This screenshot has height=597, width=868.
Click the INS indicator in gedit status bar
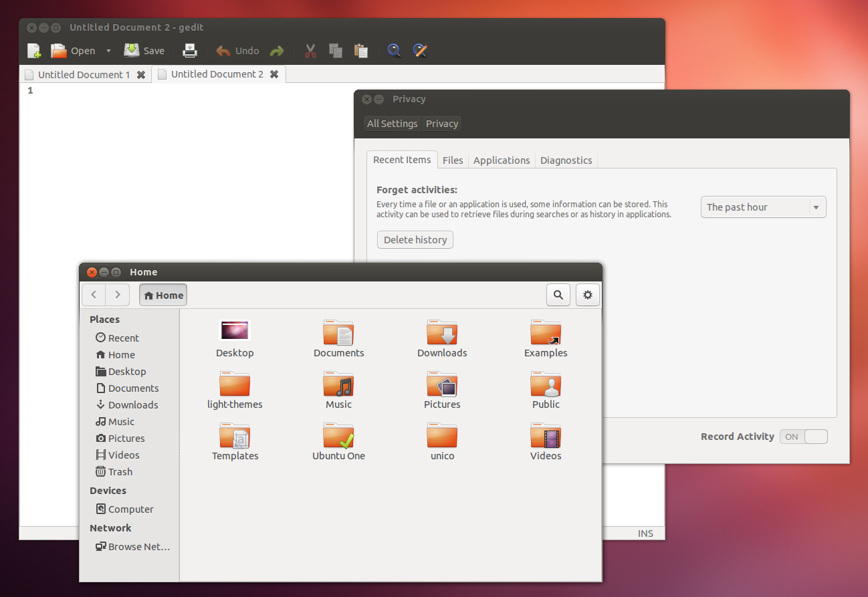tap(645, 533)
